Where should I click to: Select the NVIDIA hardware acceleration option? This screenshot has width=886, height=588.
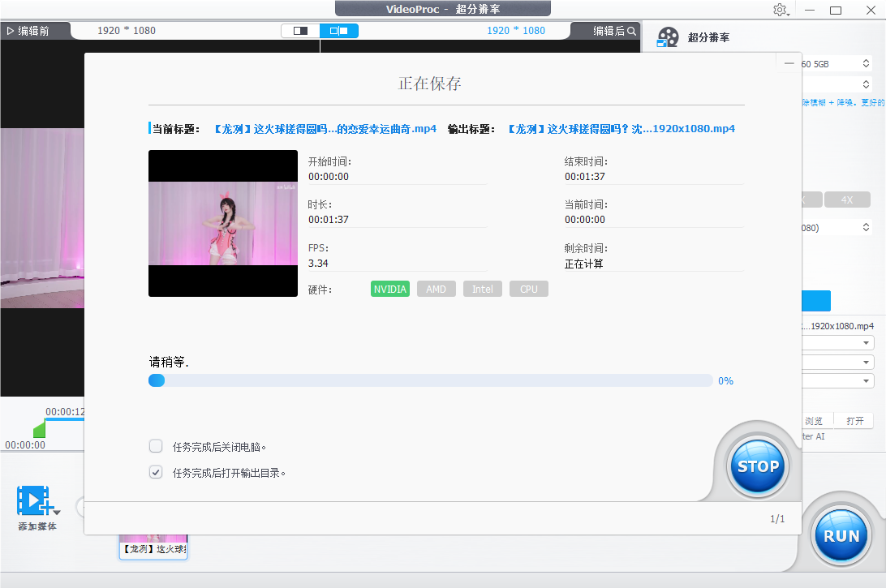click(x=389, y=289)
